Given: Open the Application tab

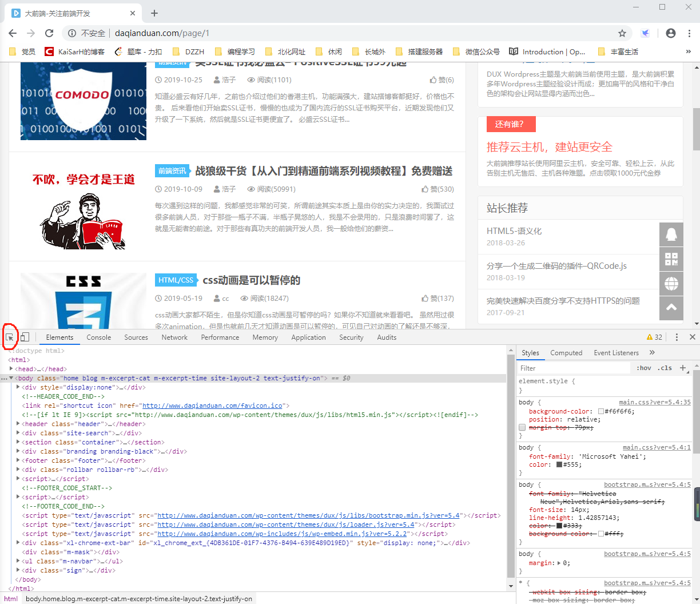Looking at the screenshot, I should (x=308, y=337).
